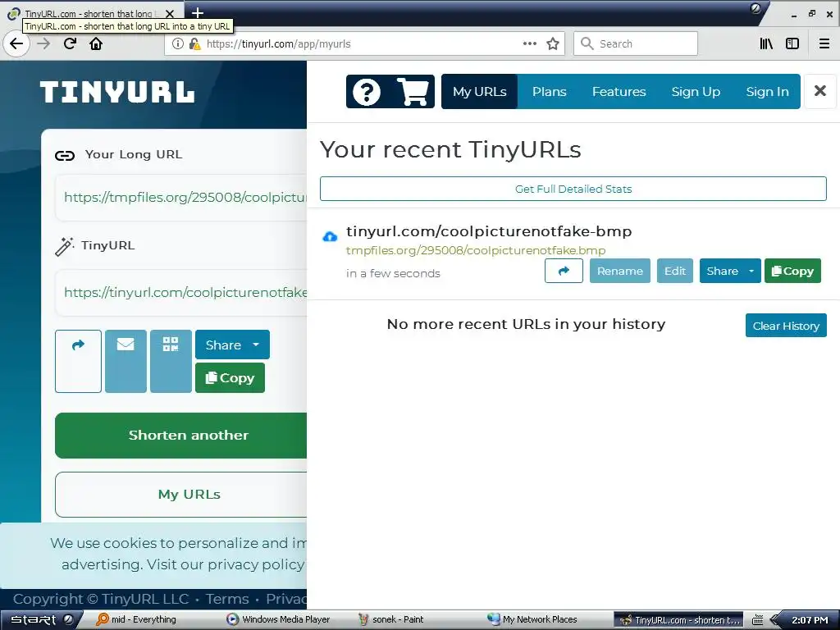
Task: Open the tmpfiles.org destination link
Action: [x=476, y=250]
